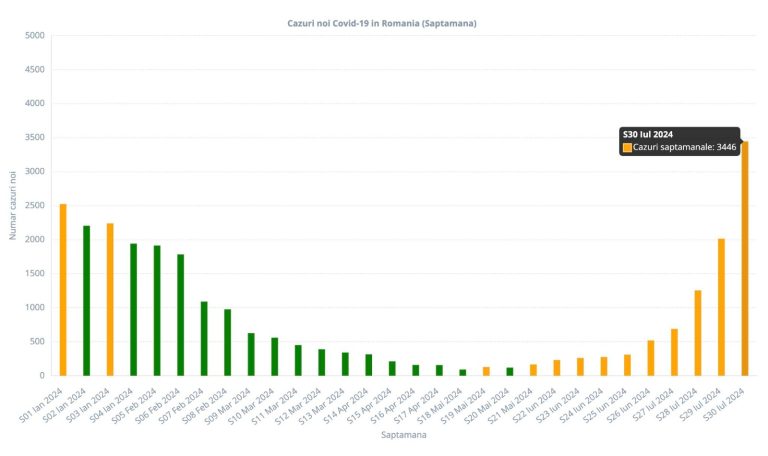Select the S28 Iul 2024 bar

point(697,333)
